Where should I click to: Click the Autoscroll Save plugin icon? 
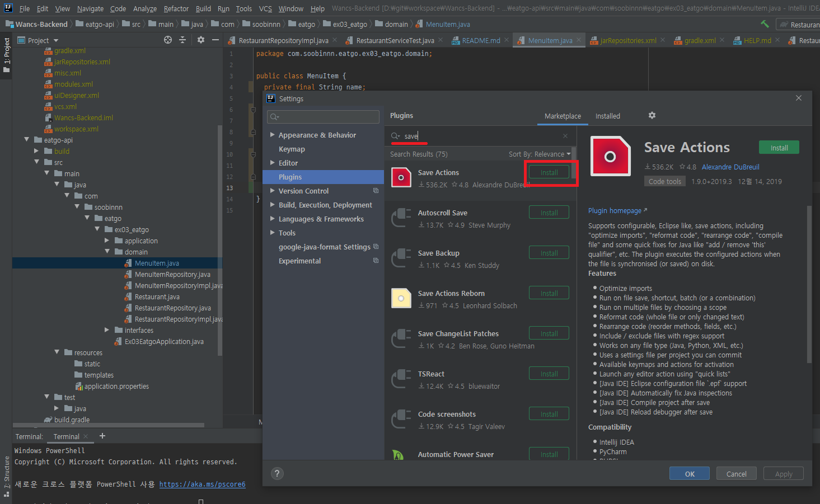(x=401, y=218)
